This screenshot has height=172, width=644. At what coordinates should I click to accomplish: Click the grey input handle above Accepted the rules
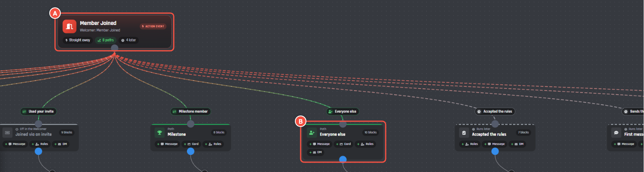pyautogui.click(x=495, y=124)
